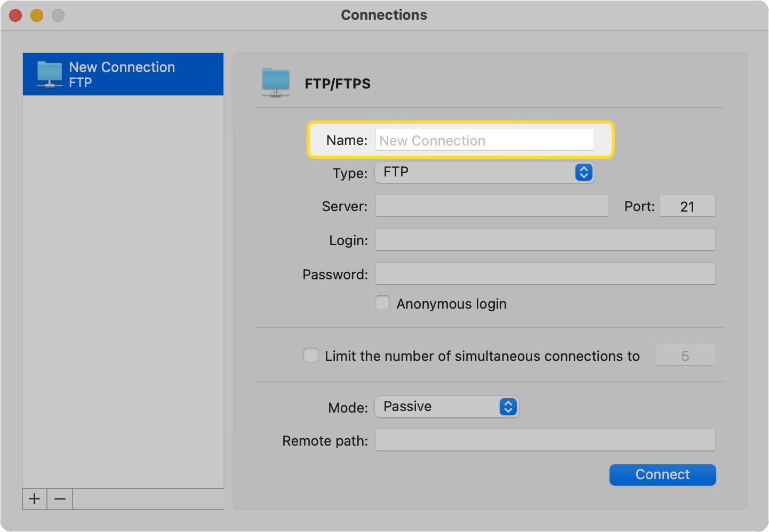
Task: Click the blue FTP folder icon beside New Connection
Action: tap(50, 74)
